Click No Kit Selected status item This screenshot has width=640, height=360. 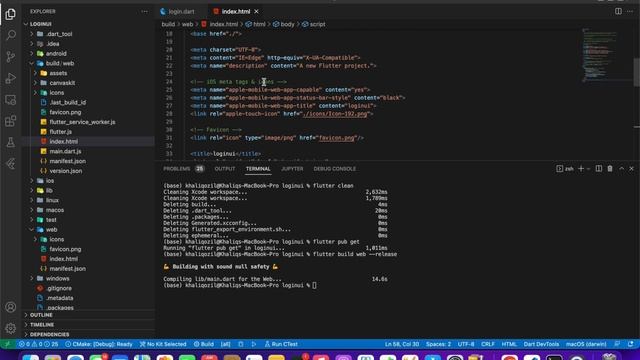coord(163,344)
